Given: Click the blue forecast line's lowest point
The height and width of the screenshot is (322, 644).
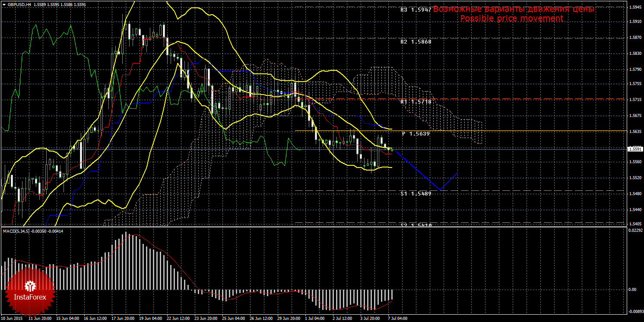Looking at the screenshot, I should click(440, 189).
